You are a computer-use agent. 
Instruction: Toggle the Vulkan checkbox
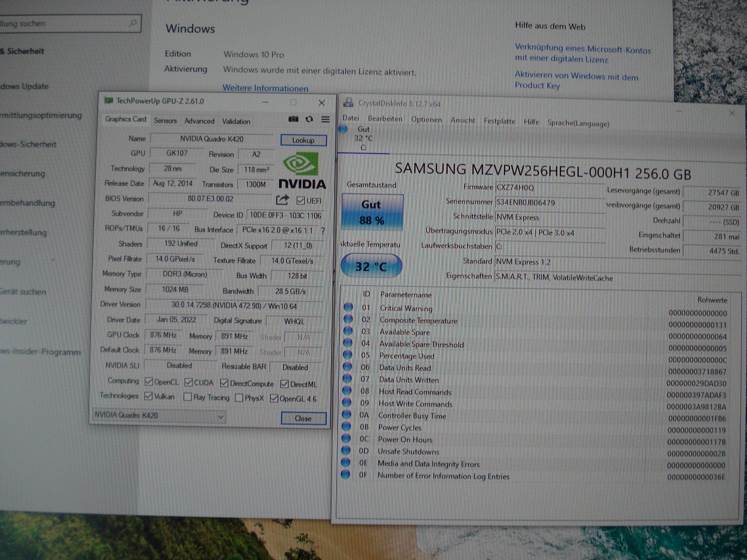tap(148, 396)
